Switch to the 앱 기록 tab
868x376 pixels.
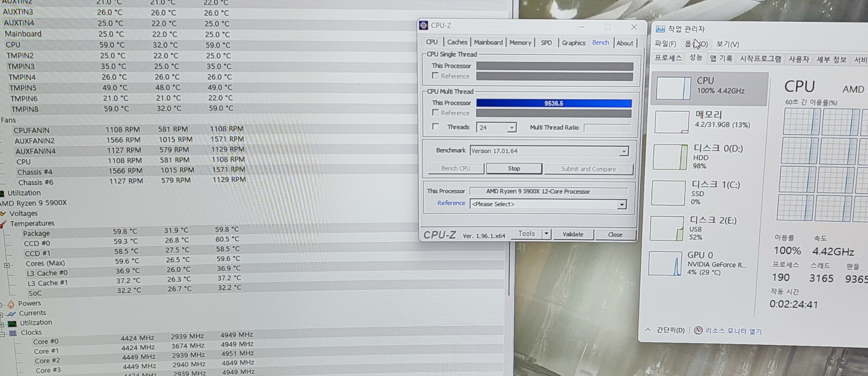[721, 59]
